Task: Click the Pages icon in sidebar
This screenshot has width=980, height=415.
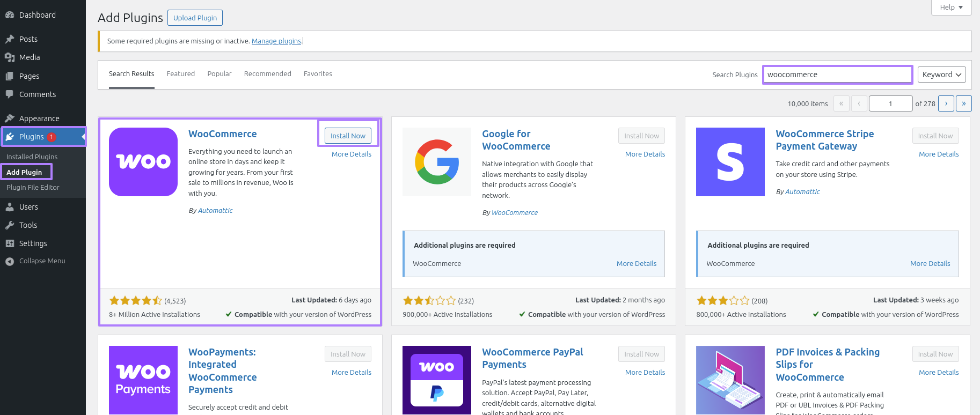Action: point(10,76)
